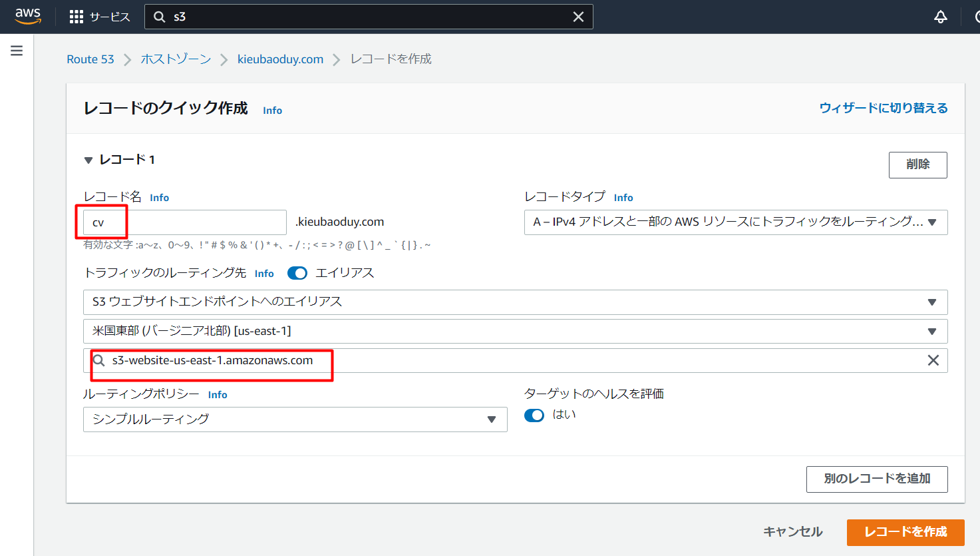Click the magnifier icon in the top search bar
Viewport: 980px width, 556px height.
point(160,17)
